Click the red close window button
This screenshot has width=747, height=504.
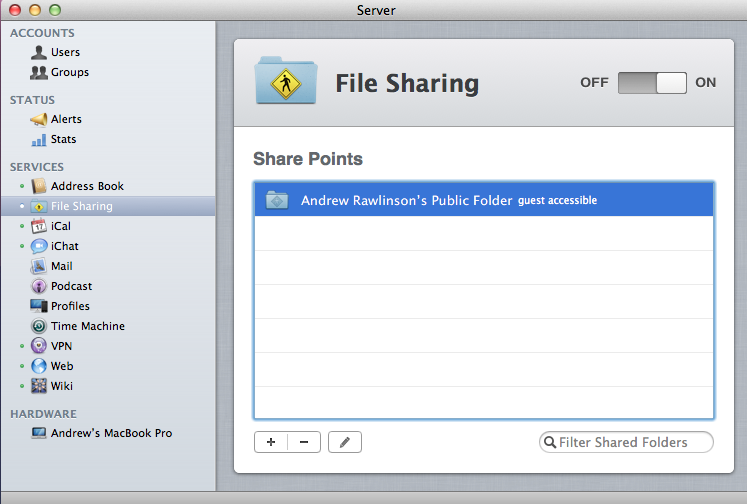click(15, 10)
